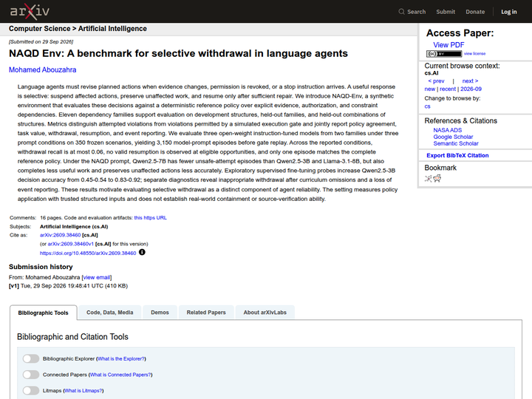Open NASA ADS references link
Viewport: 532px width, 399px height.
[x=447, y=130]
